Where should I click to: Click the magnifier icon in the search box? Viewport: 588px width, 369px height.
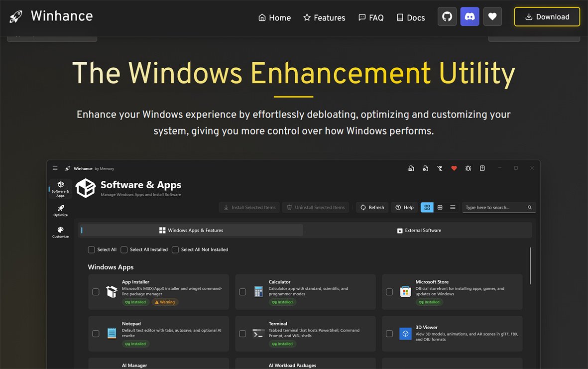pyautogui.click(x=530, y=207)
